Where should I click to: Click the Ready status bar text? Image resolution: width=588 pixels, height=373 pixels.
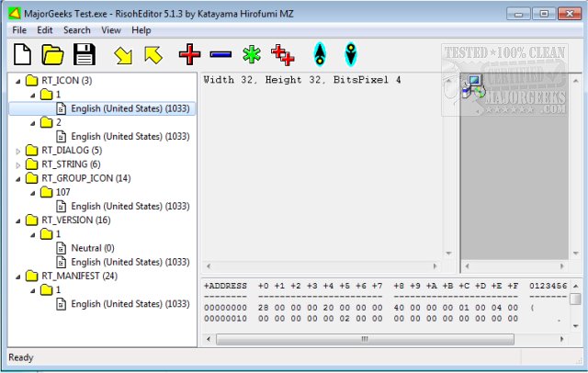coord(21,357)
